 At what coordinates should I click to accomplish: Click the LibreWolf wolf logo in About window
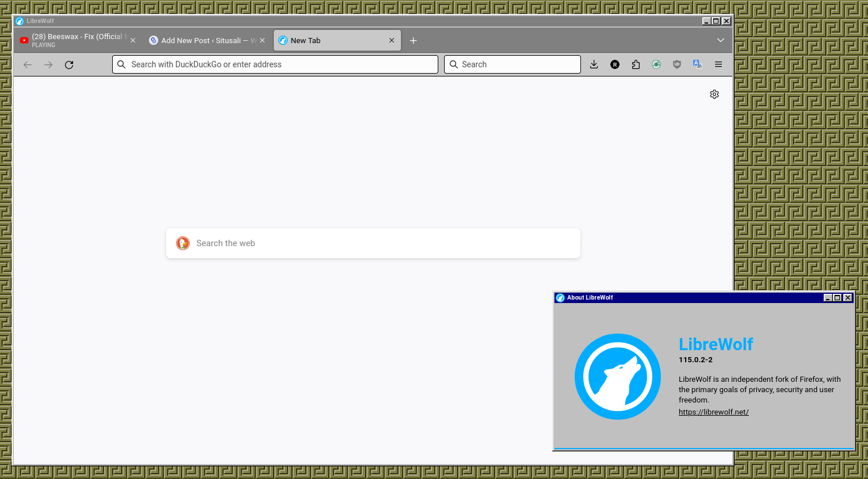618,377
